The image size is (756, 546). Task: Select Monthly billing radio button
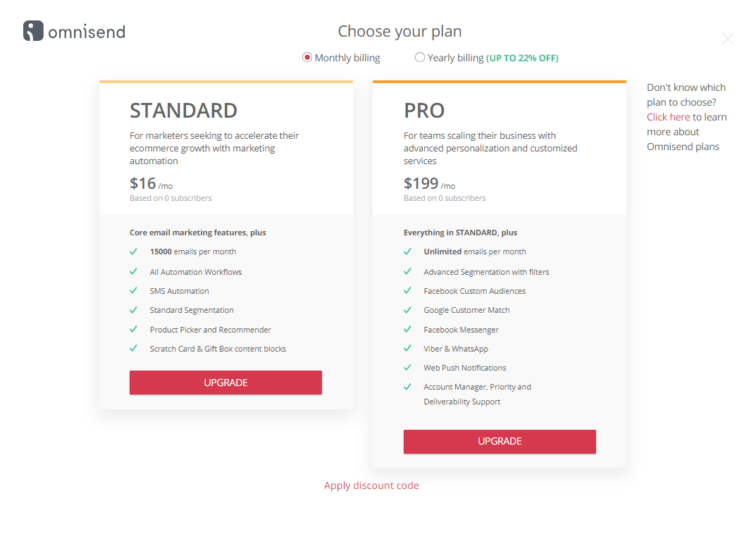pos(307,57)
